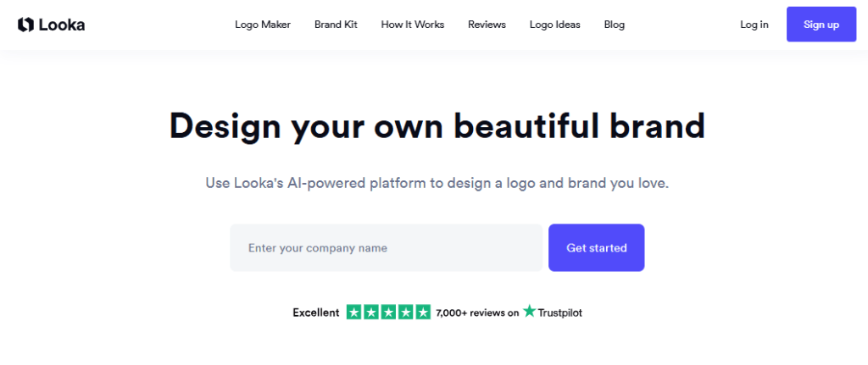Image resolution: width=868 pixels, height=365 pixels.
Task: Click the fifth green rating star
Action: [x=423, y=312]
